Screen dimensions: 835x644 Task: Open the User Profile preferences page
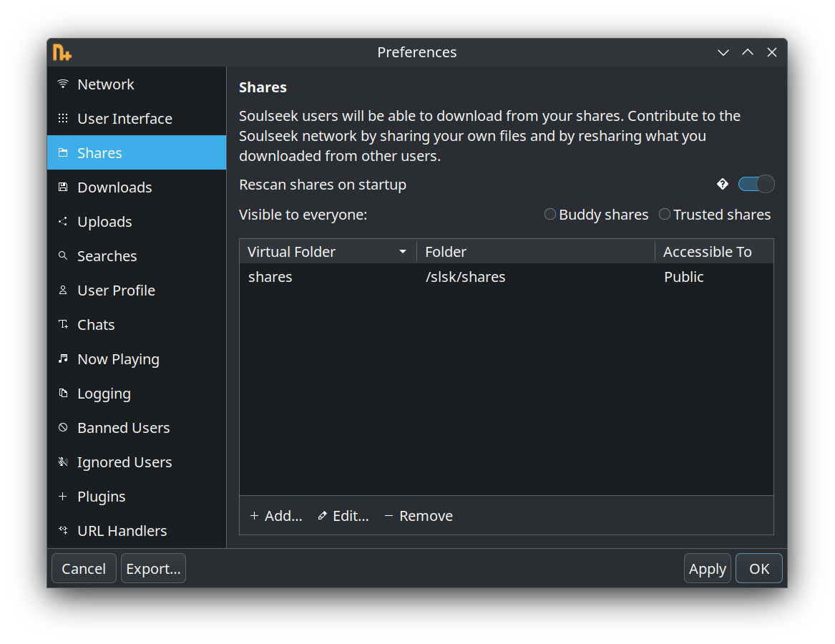tap(137, 291)
